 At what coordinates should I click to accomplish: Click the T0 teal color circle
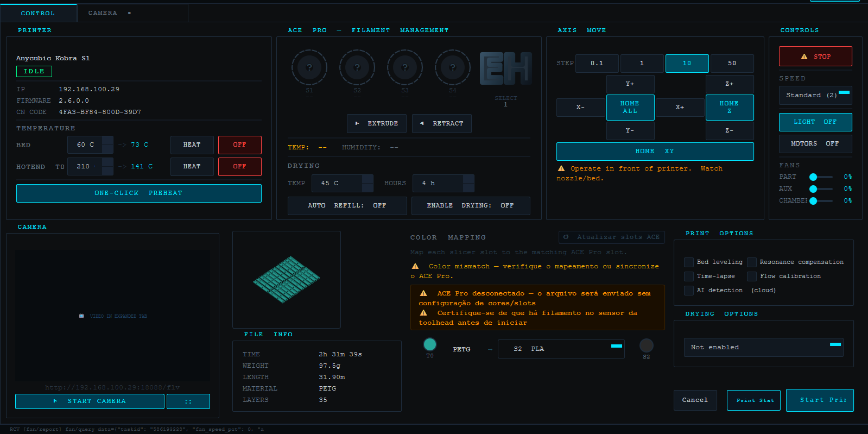[x=430, y=344]
